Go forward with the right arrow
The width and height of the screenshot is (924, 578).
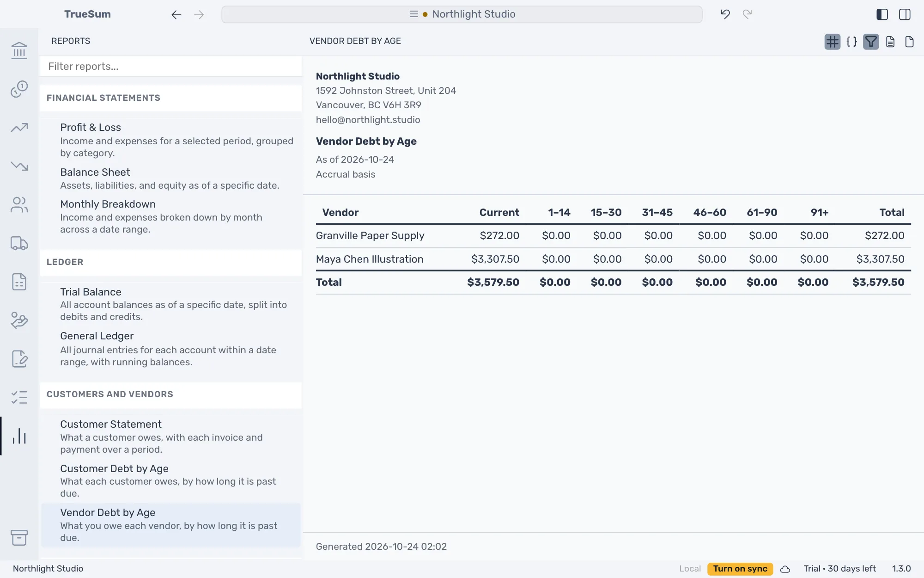pyautogui.click(x=199, y=15)
